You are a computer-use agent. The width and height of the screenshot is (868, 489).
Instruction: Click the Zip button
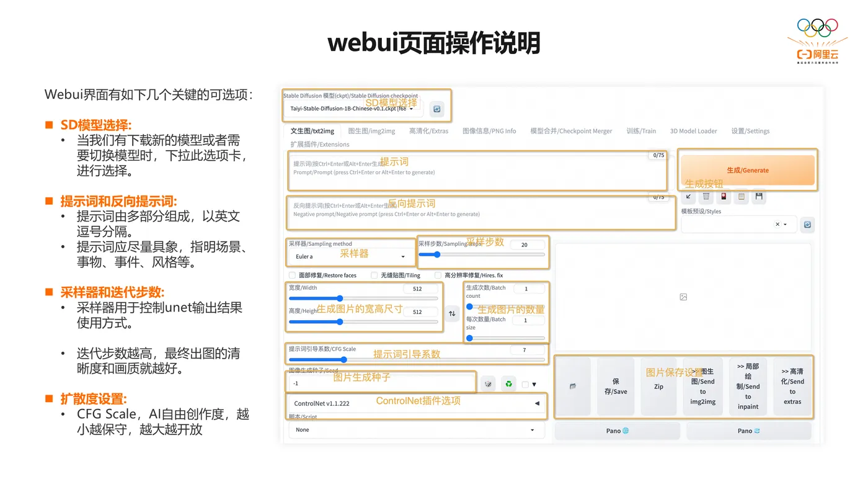(658, 386)
